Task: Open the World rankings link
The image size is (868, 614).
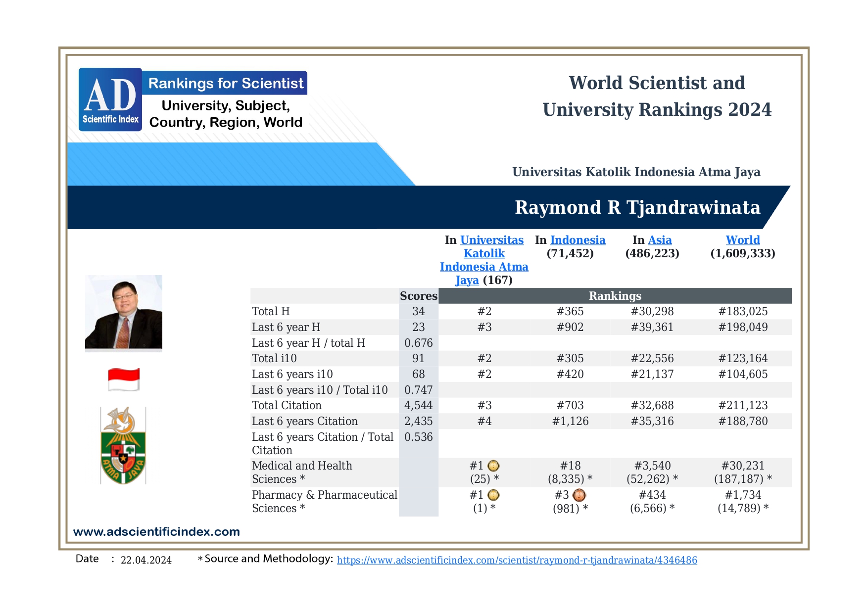Action: (x=742, y=240)
